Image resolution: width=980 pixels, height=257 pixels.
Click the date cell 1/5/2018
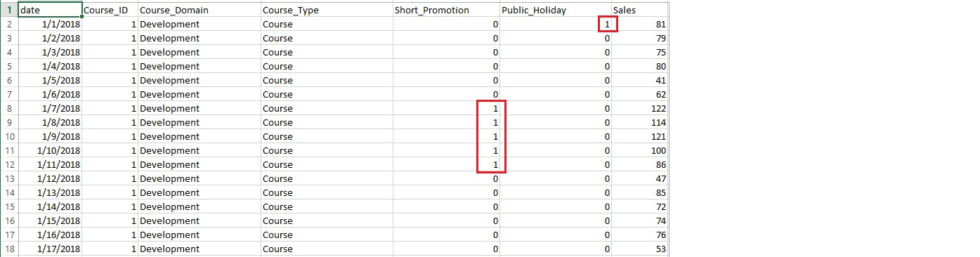50,81
